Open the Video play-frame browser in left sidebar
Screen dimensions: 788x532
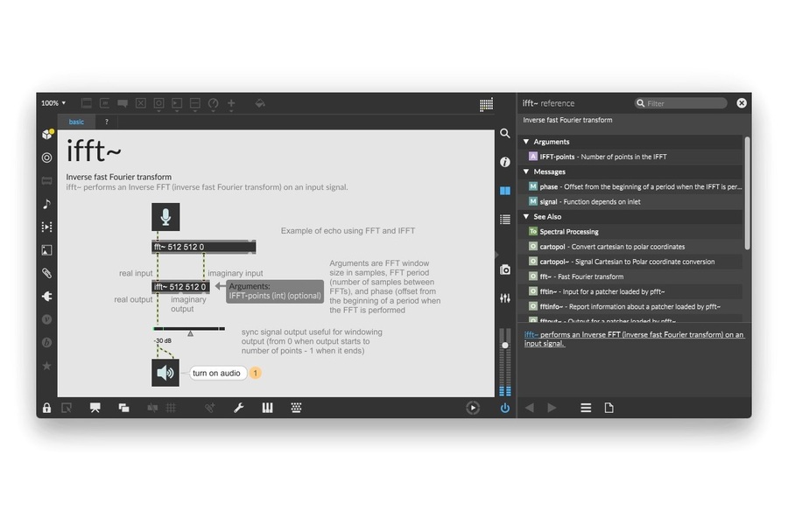pos(46,227)
